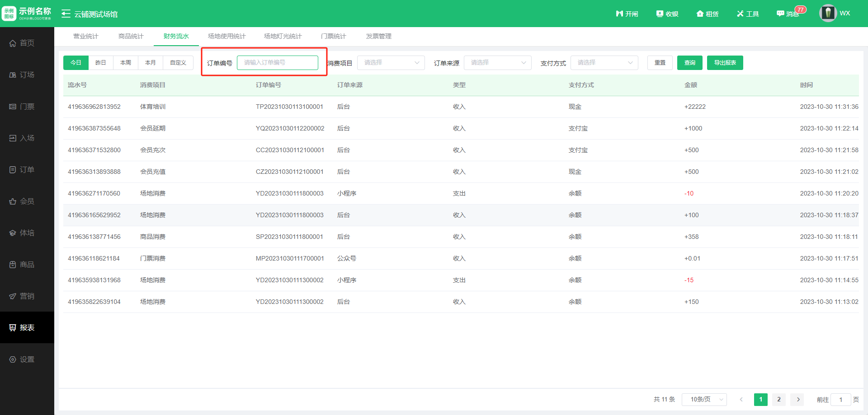Screen dimensions: 868x415
Task: Go to 首页 home in sidebar
Action: click(x=27, y=43)
